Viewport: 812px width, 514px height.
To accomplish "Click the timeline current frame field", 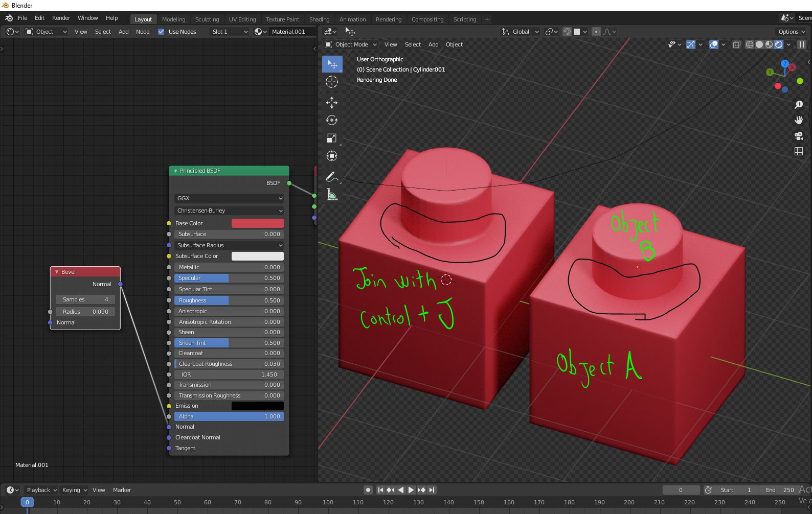I will pos(681,490).
